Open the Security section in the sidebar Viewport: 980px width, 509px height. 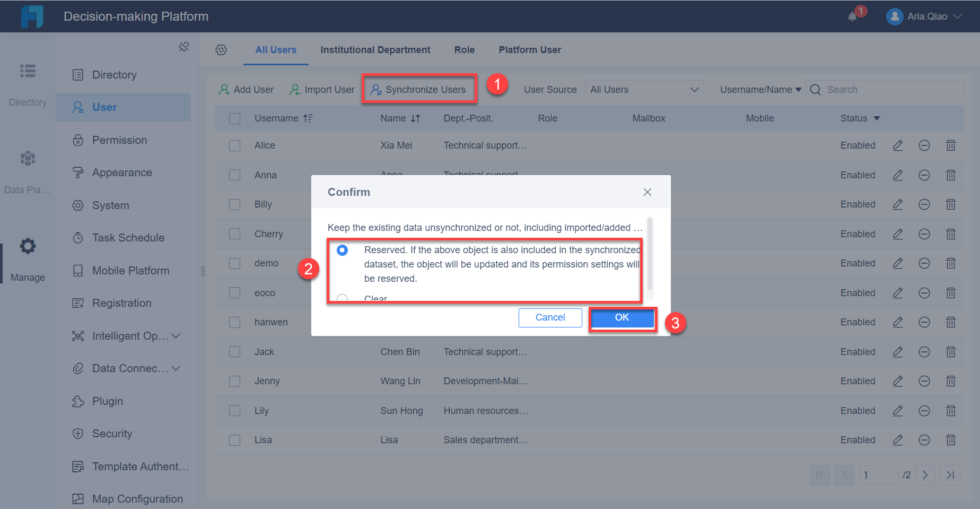tap(111, 434)
